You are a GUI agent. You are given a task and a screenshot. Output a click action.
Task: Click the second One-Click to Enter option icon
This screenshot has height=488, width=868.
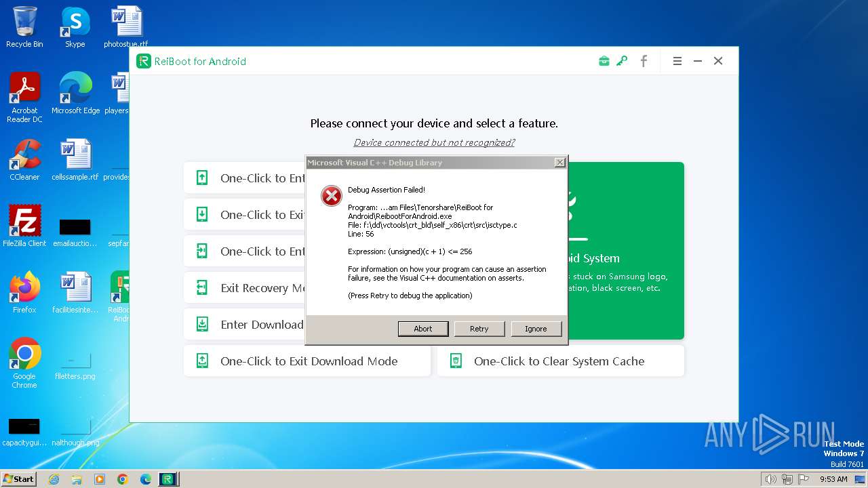pos(202,251)
